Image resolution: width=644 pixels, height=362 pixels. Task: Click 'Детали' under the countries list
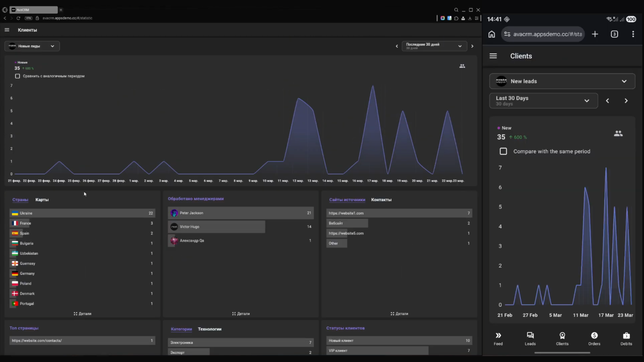[x=82, y=314]
